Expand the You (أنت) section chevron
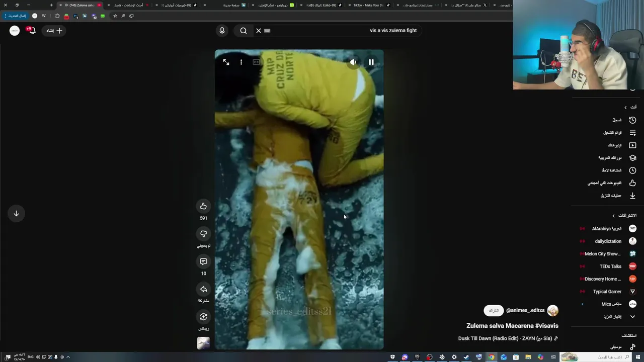644x362 pixels. pos(625,107)
